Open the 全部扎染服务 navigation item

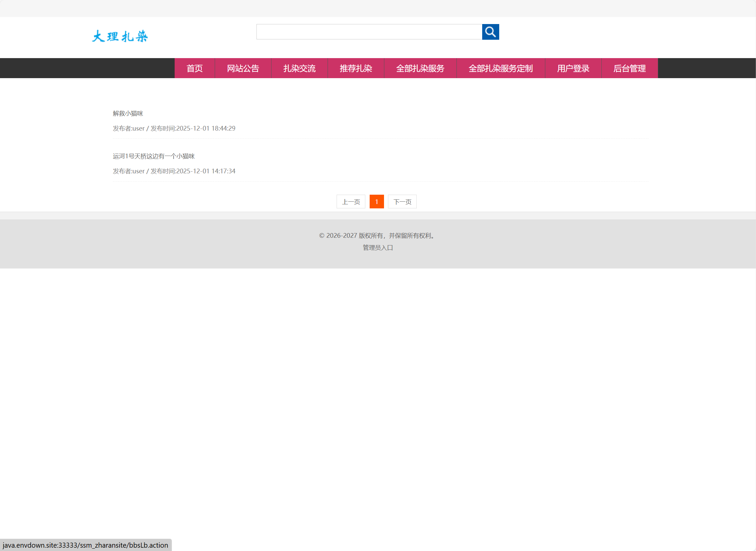click(x=420, y=68)
